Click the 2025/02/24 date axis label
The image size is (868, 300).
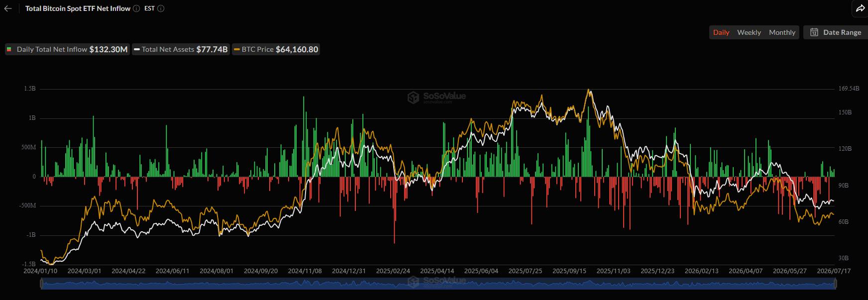(x=393, y=271)
